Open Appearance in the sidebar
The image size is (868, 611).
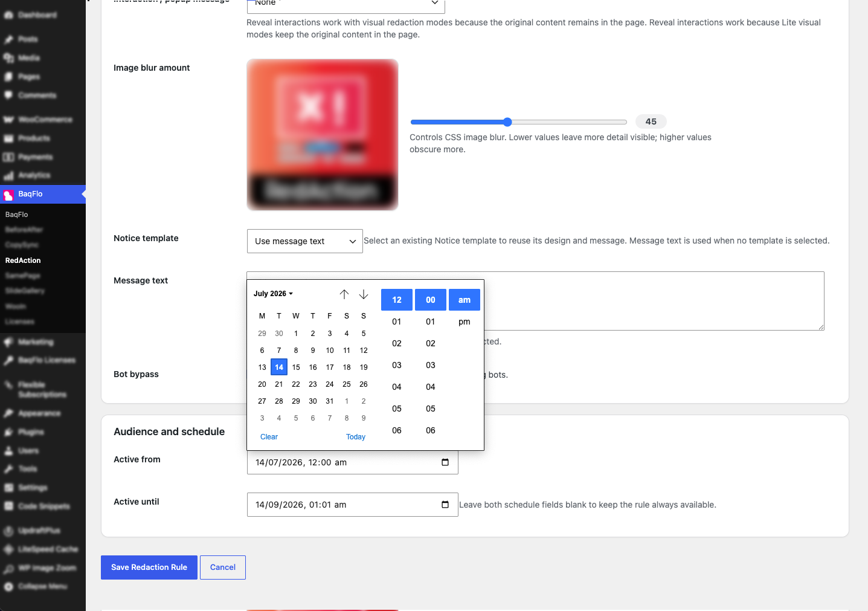tap(39, 413)
